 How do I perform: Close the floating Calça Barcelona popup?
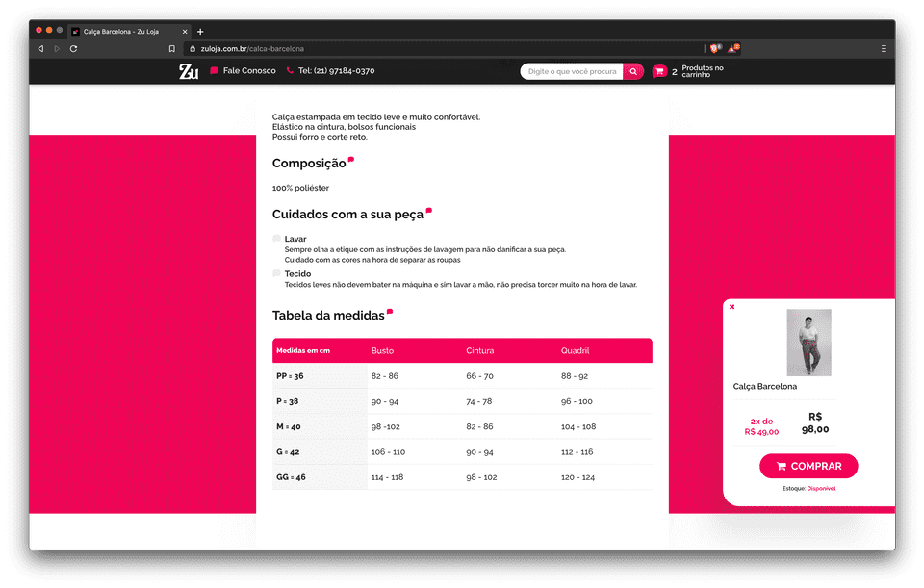click(x=731, y=307)
